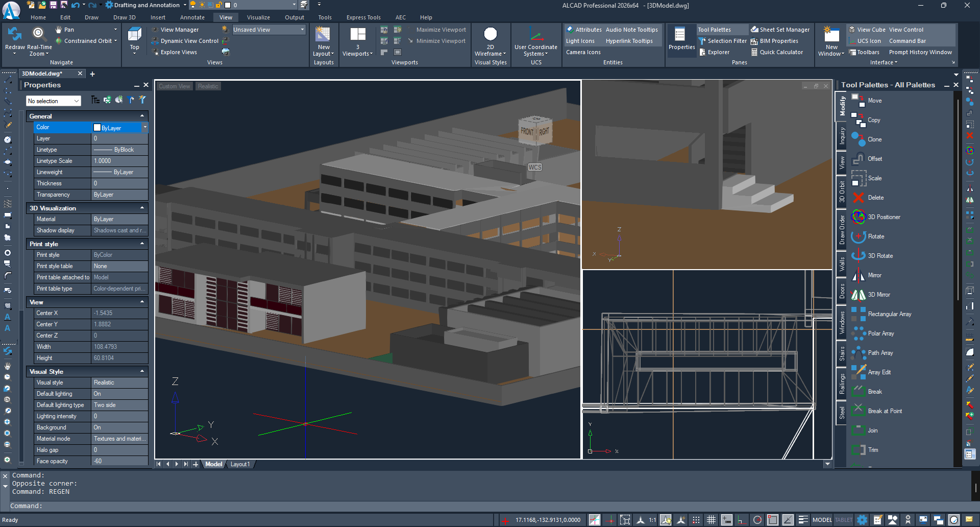Toggle TABLET mode in status bar
This screenshot has height=527, width=980.
point(843,520)
